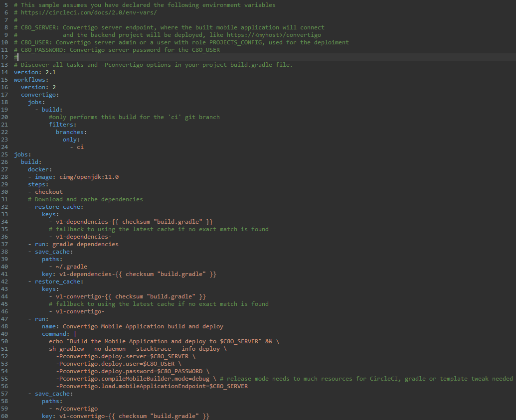Click the image value cimg/openjdk:11.0
Screen dimensions: 516x420
(x=89, y=177)
